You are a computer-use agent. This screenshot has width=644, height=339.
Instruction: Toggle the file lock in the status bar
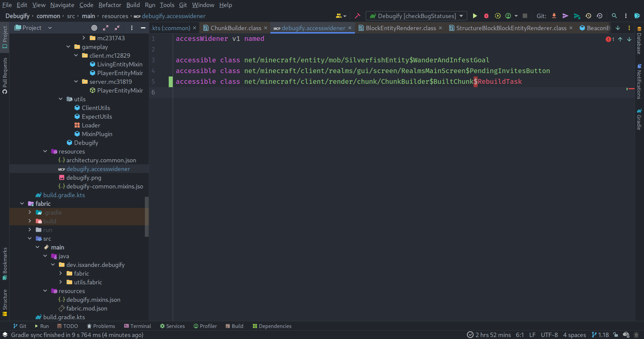tap(615, 335)
